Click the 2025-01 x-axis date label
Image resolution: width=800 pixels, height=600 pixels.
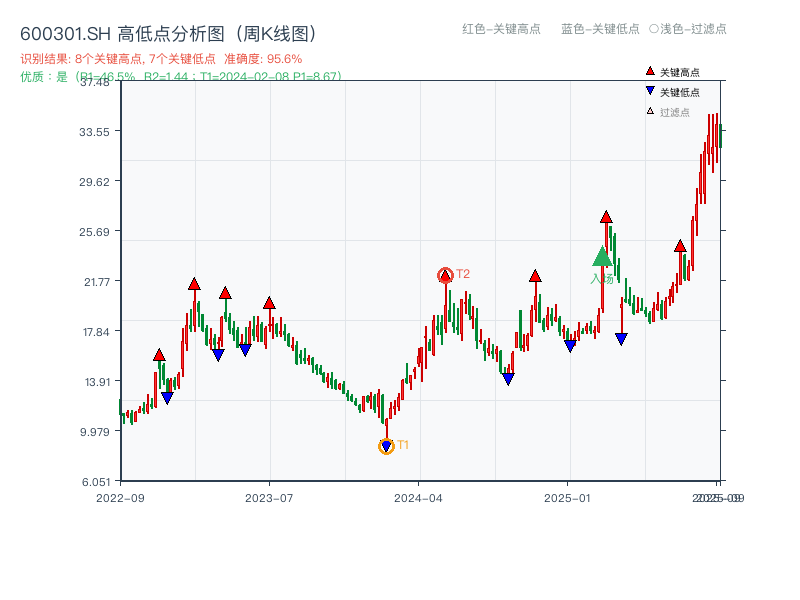point(567,498)
